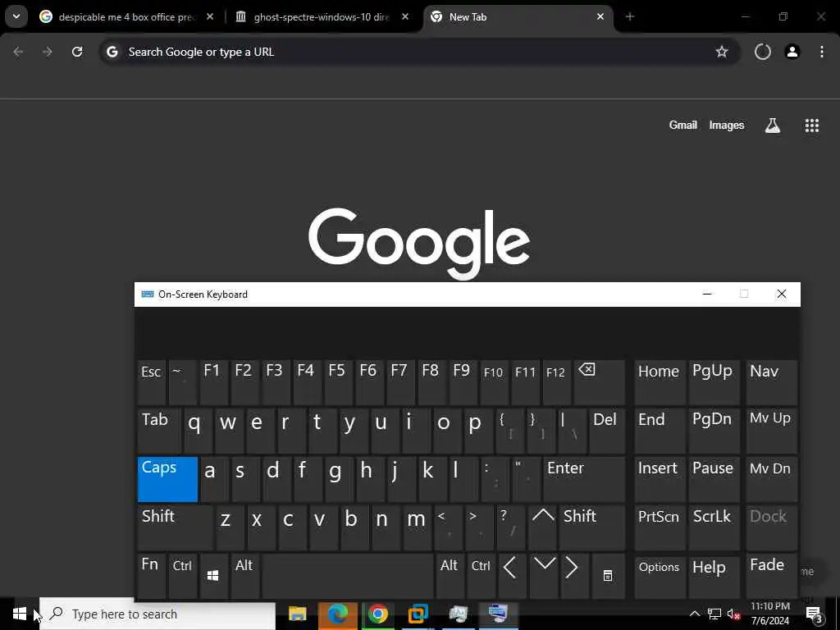Click the Windows logo key on keyboard
The width and height of the screenshot is (840, 630).
(213, 576)
